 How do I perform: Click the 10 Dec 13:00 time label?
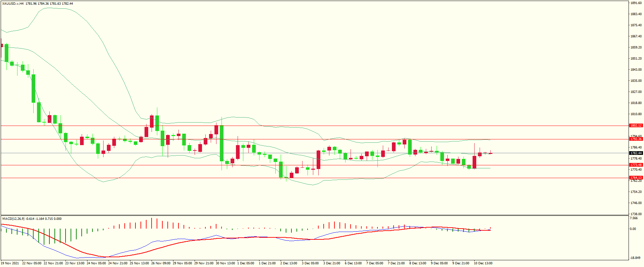pyautogui.click(x=483, y=263)
